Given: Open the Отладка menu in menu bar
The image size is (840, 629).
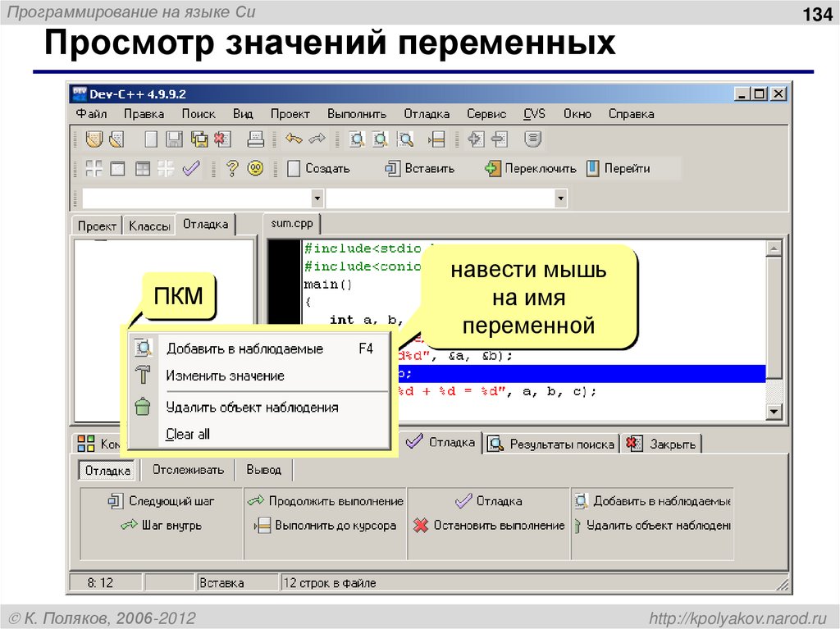Looking at the screenshot, I should pyautogui.click(x=427, y=114).
